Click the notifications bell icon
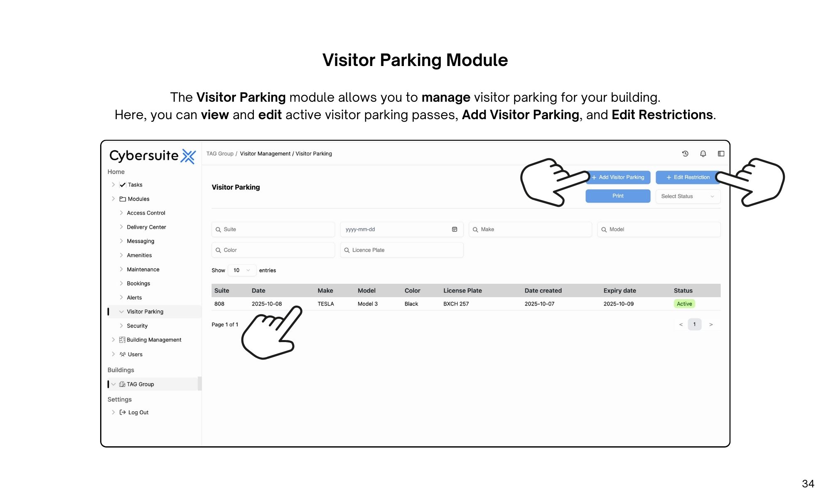 click(x=703, y=154)
